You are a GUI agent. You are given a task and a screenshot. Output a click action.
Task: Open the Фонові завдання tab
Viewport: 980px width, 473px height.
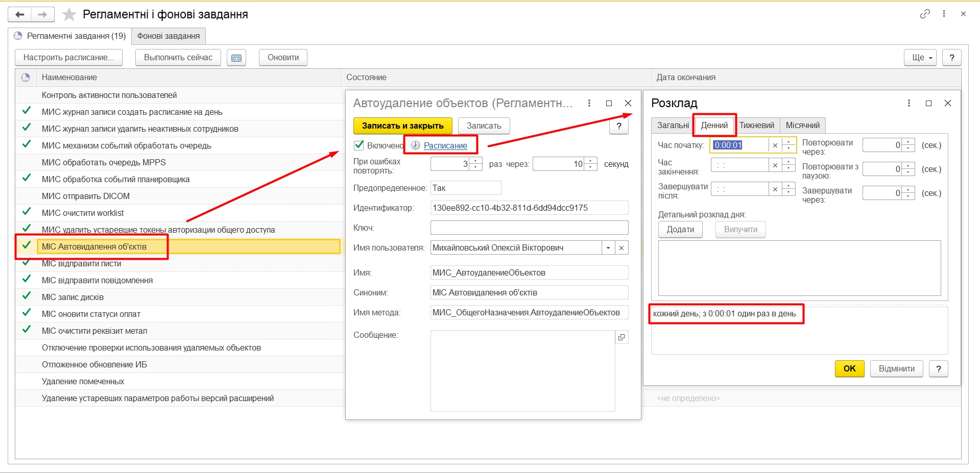pos(168,36)
